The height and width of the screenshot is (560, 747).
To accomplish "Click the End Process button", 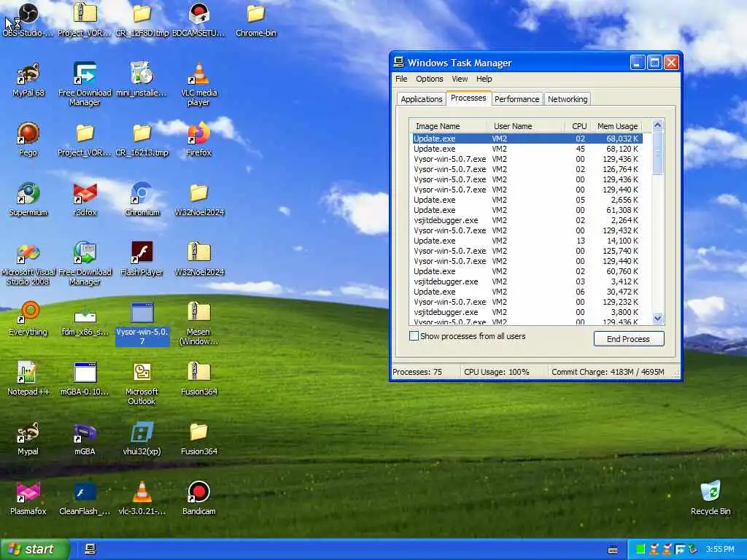I will (628, 339).
